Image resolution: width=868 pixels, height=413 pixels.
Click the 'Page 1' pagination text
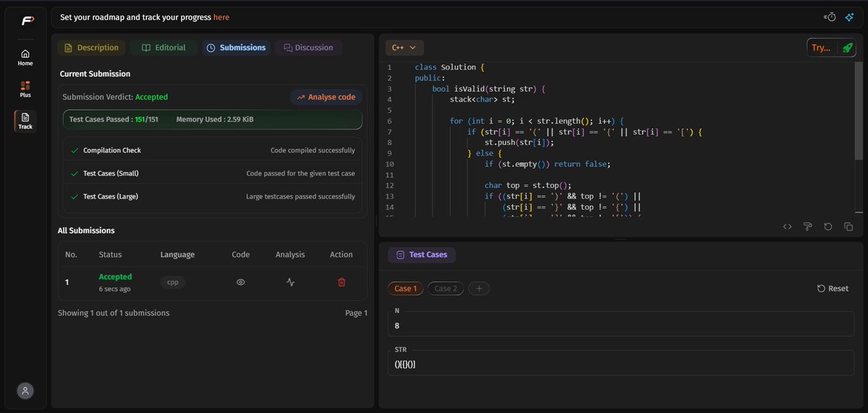pyautogui.click(x=357, y=313)
